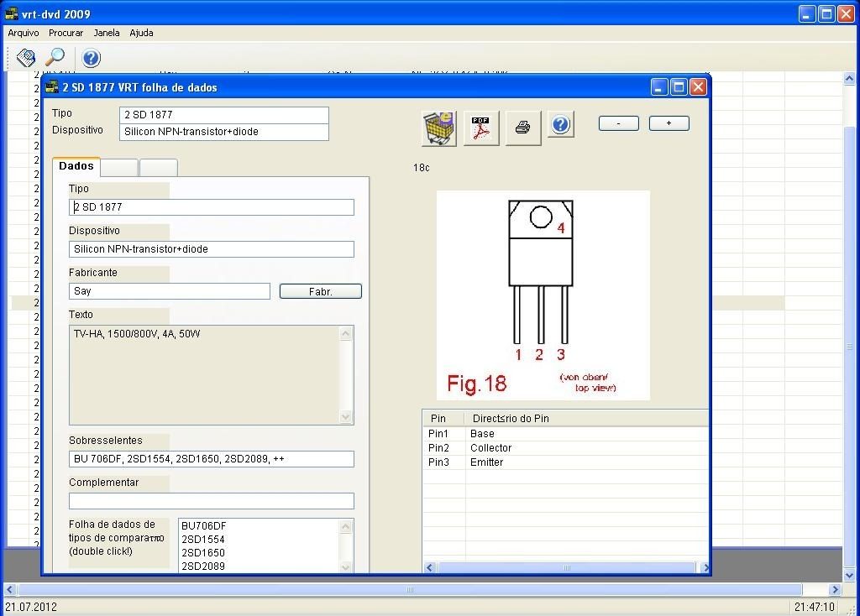The width and height of the screenshot is (860, 616).
Task: Open main toolbar help with question mark icon
Action: (x=91, y=57)
